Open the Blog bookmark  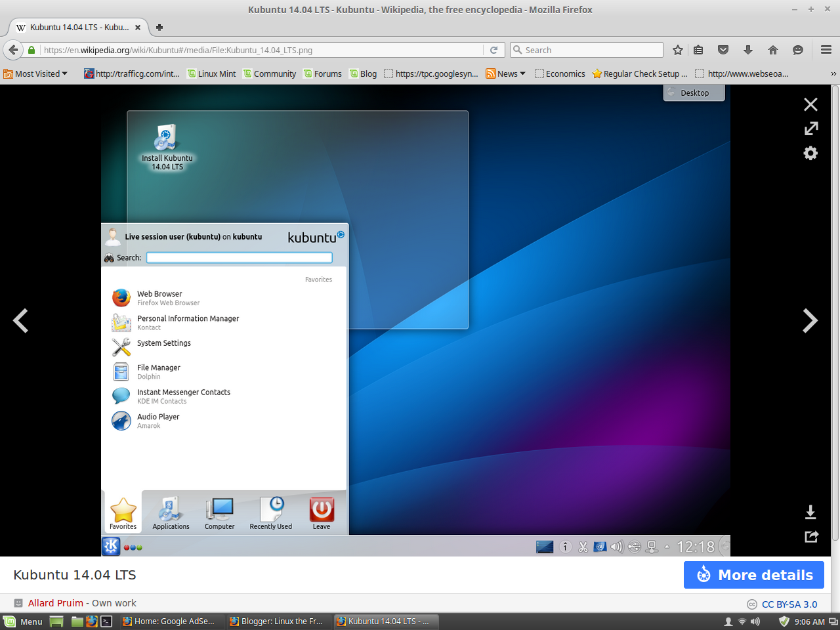(363, 73)
